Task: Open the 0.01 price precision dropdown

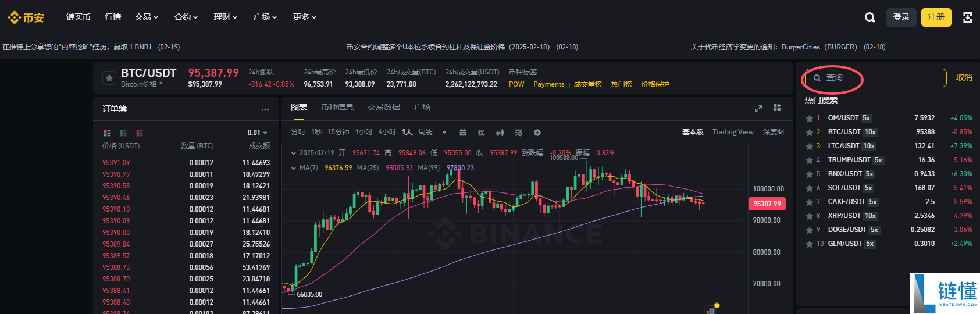Action: coord(257,133)
